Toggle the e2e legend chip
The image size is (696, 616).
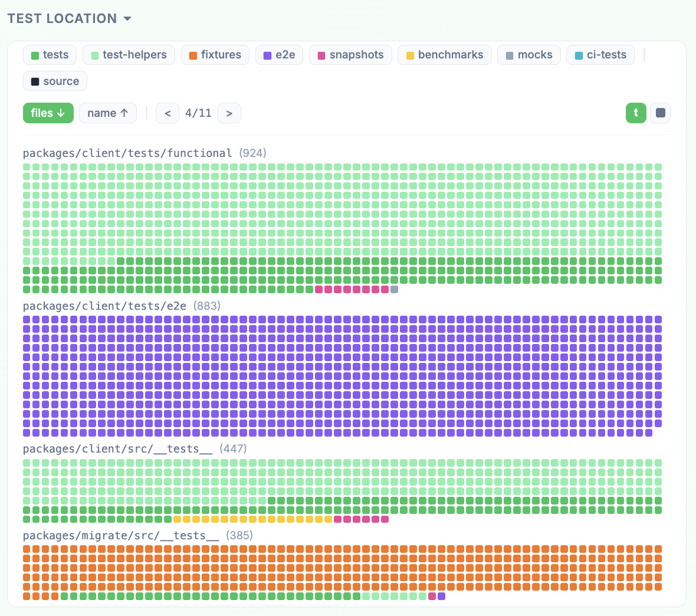click(279, 55)
